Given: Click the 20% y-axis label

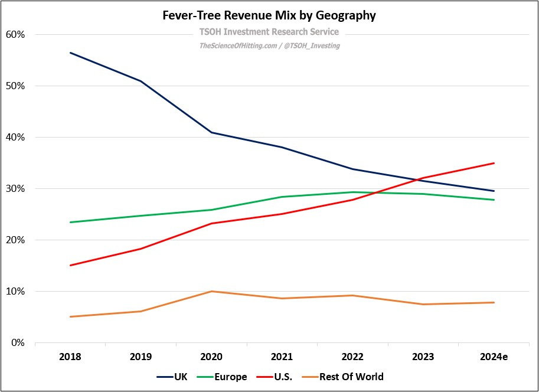Looking at the screenshot, I should (x=15, y=240).
